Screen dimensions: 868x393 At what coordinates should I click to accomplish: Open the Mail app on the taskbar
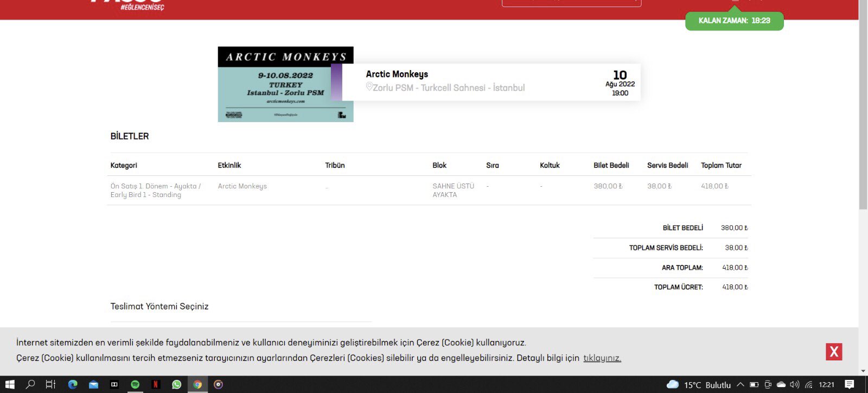[93, 385]
